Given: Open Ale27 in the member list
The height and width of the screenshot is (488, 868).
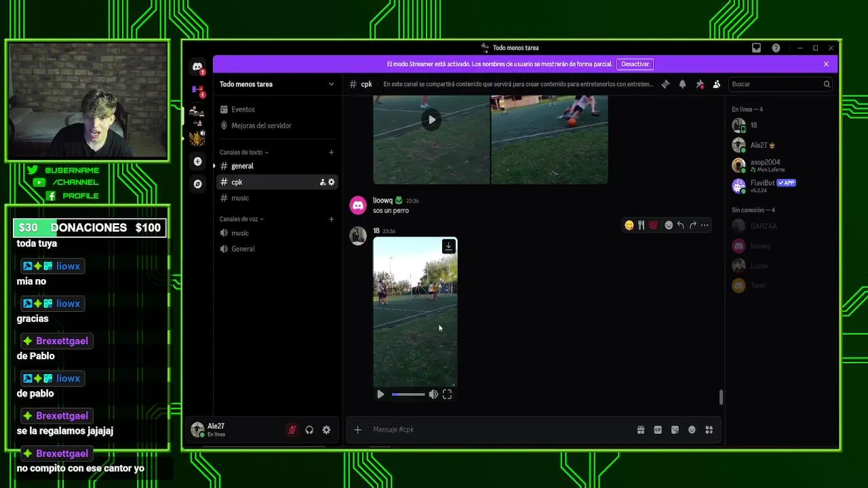Looking at the screenshot, I should (780, 145).
